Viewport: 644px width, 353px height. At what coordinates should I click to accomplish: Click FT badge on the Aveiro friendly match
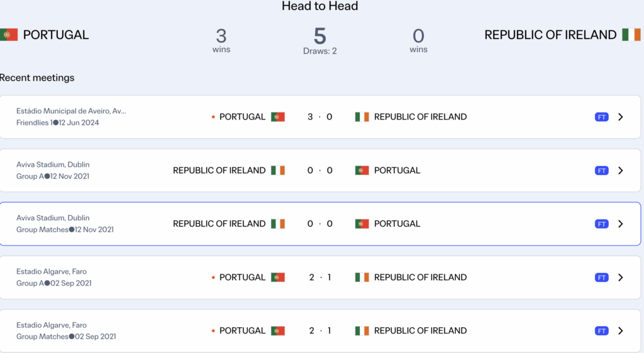click(601, 117)
